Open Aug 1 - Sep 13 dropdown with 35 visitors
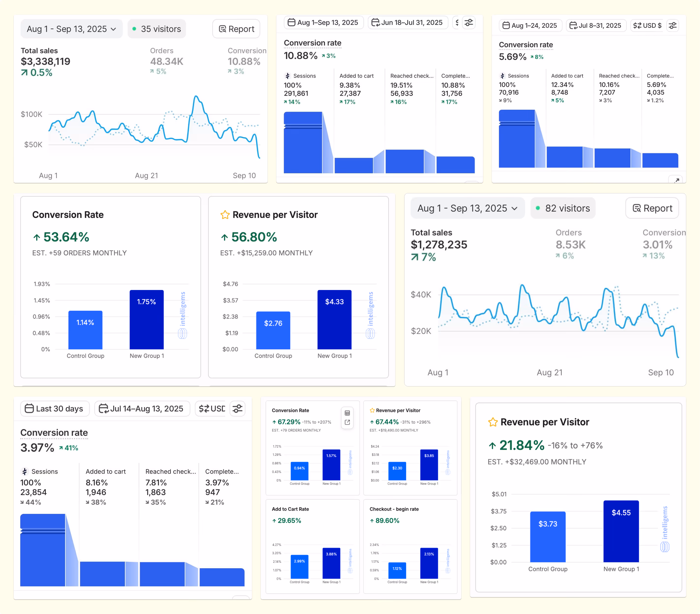This screenshot has height=614, width=700. [x=72, y=29]
